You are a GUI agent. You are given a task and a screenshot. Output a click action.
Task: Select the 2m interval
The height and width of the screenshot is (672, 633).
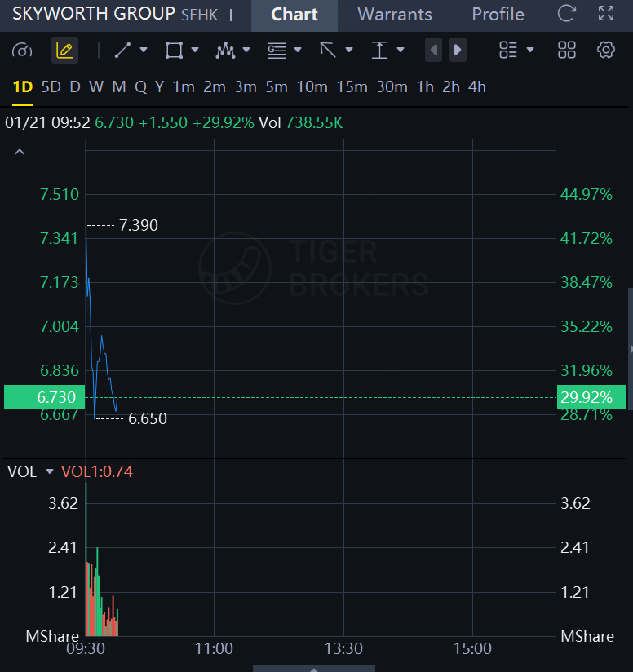coord(215,87)
